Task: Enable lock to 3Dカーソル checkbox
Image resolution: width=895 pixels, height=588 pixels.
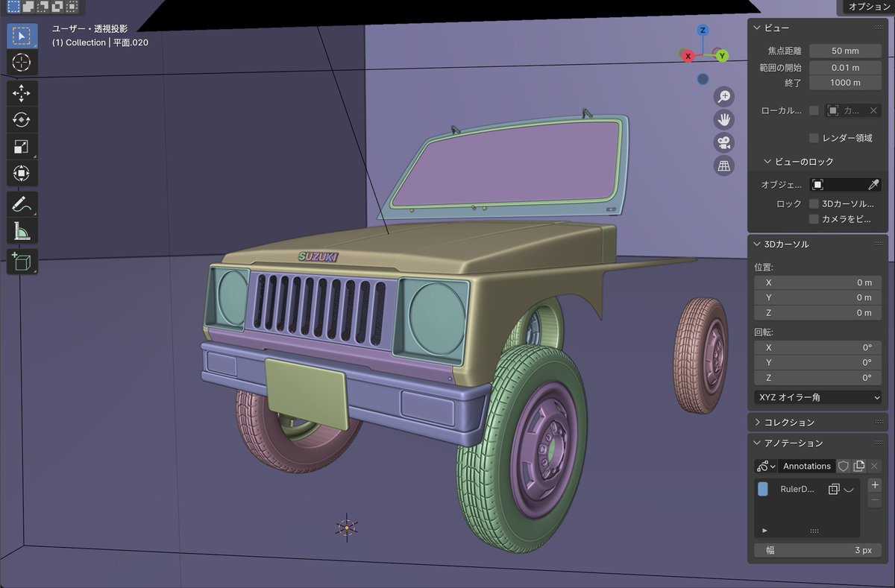Action: (x=814, y=203)
